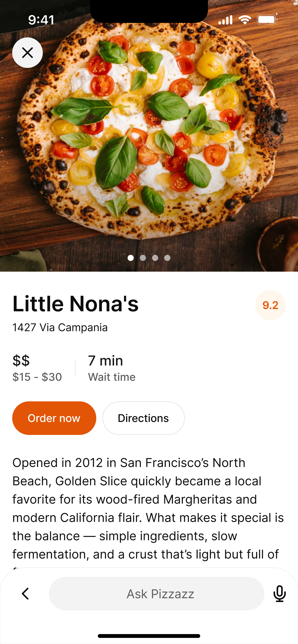Tap the cellular signal bars icon
Screen dimensions: 298x644
[225, 20]
